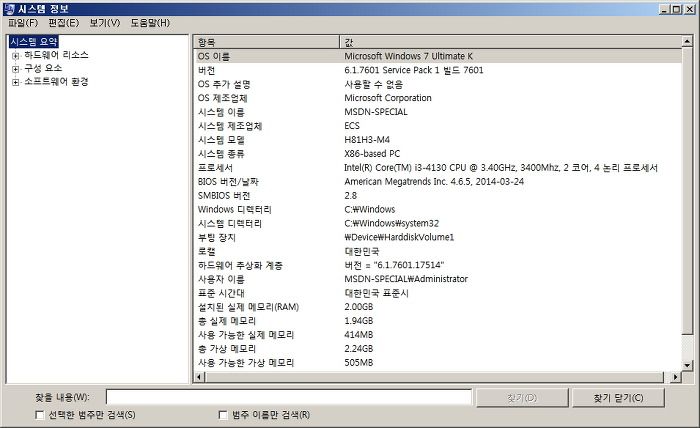Select the OS 추가 설명 row

[438, 84]
